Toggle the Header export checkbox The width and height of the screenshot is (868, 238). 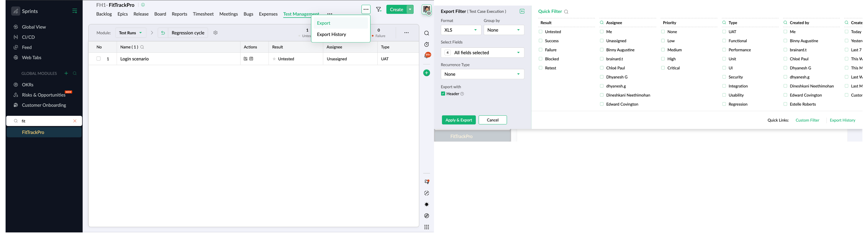(443, 94)
